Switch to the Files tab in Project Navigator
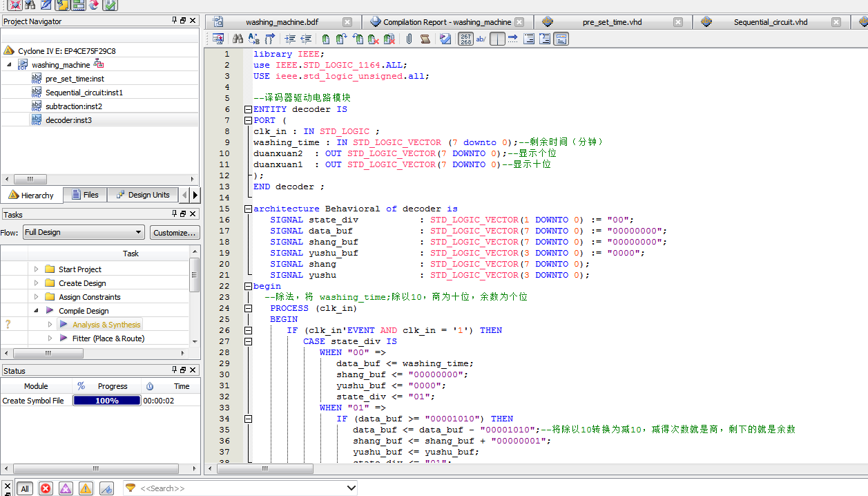The width and height of the screenshot is (868, 496). click(x=84, y=195)
